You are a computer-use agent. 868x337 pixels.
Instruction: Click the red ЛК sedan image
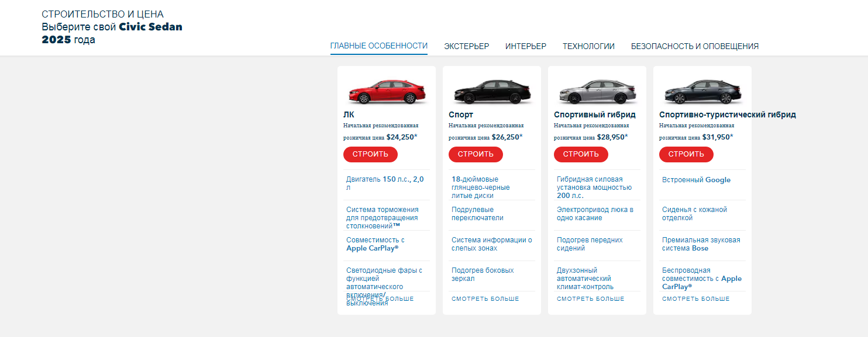pos(387,91)
